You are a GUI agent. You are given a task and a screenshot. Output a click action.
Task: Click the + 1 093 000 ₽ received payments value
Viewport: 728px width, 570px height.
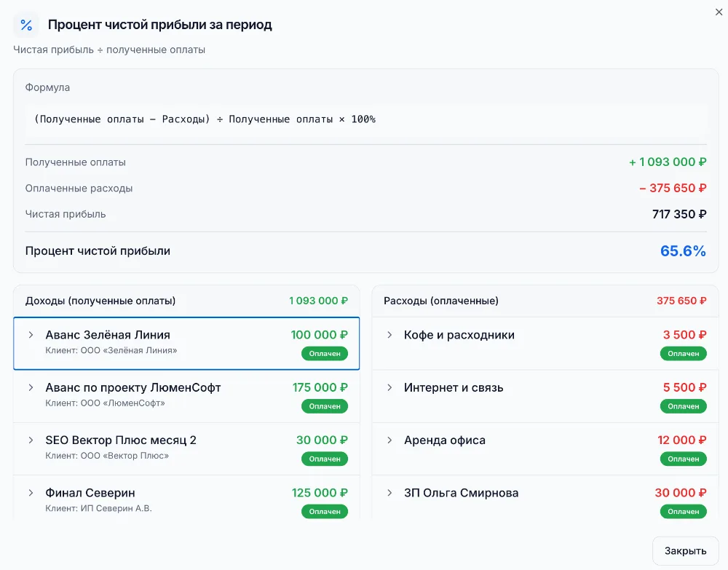coord(668,162)
